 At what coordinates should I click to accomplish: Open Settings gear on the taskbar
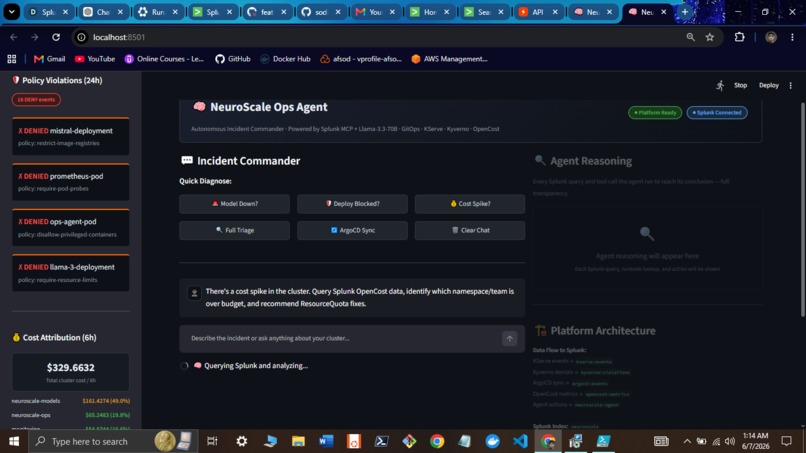click(241, 441)
